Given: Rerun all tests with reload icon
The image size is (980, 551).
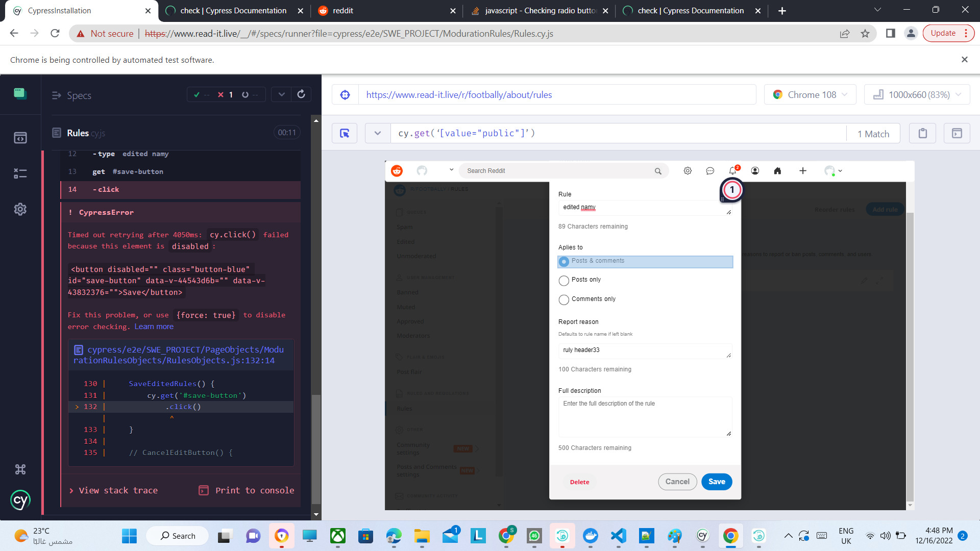Looking at the screenshot, I should click(x=301, y=94).
